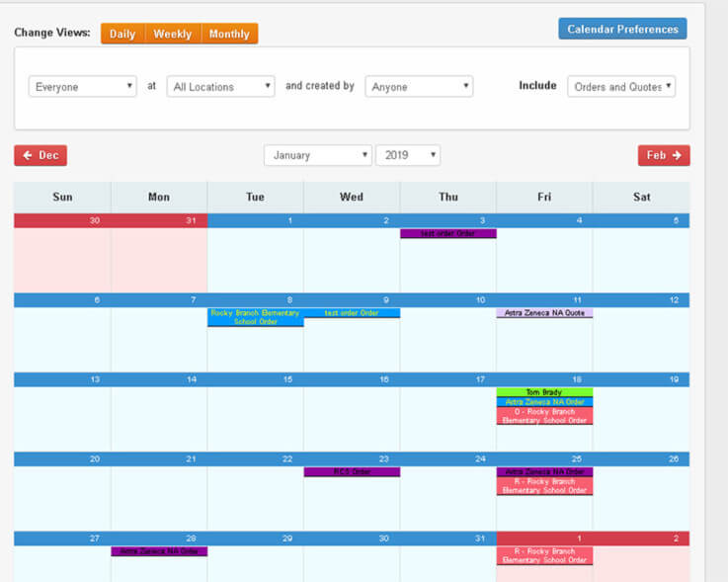Open the created by Anyone dropdown
728x582 pixels.
pos(419,87)
